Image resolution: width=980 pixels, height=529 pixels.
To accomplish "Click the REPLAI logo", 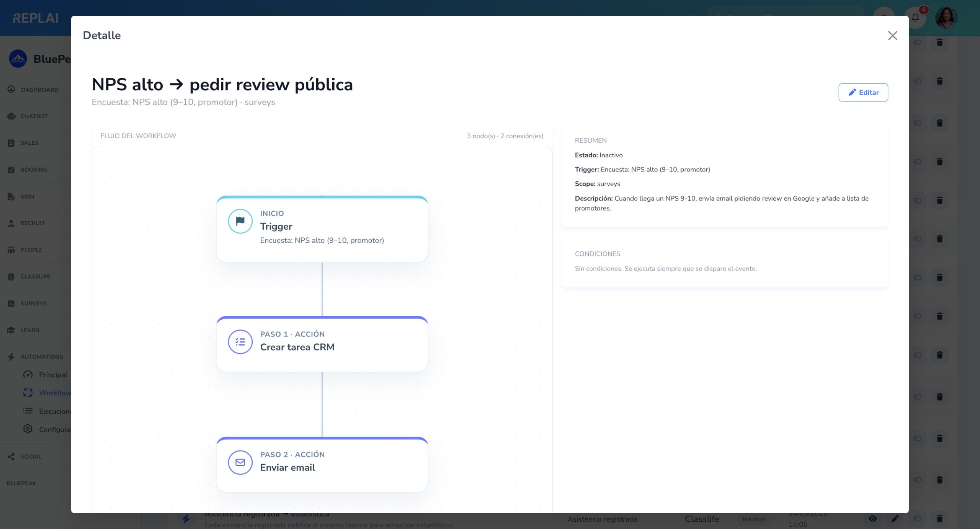I will [x=36, y=18].
